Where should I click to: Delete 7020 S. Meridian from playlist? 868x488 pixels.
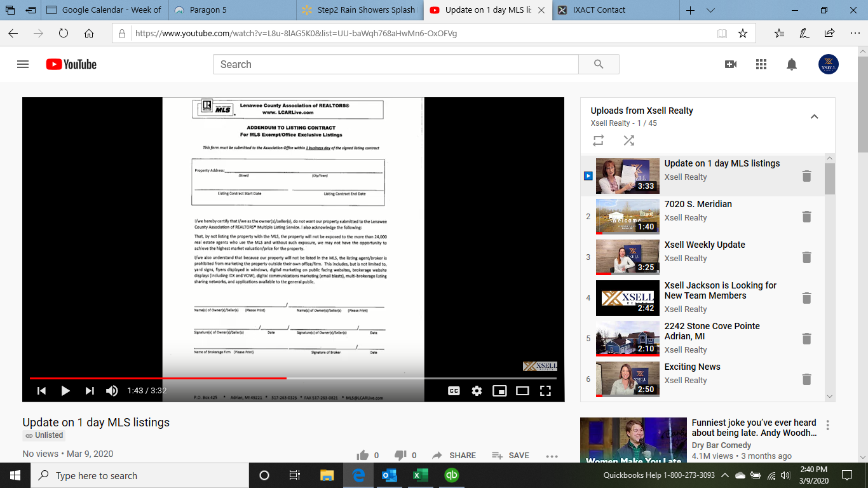[806, 217]
